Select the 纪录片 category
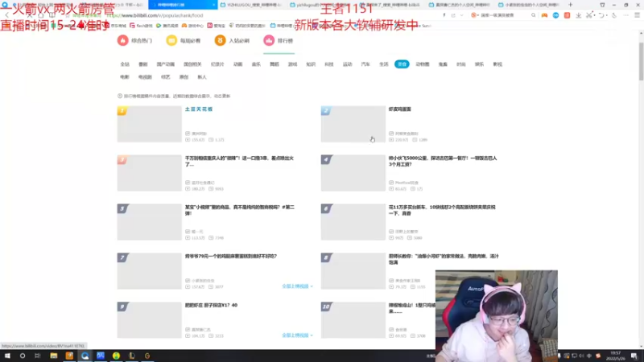 (217, 64)
